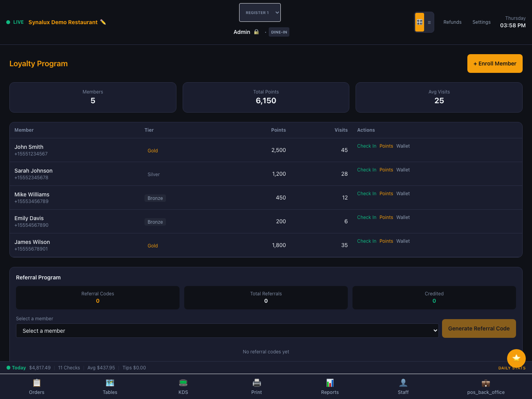Expand the Select a member dropdown
The image size is (532, 399).
pyautogui.click(x=227, y=331)
